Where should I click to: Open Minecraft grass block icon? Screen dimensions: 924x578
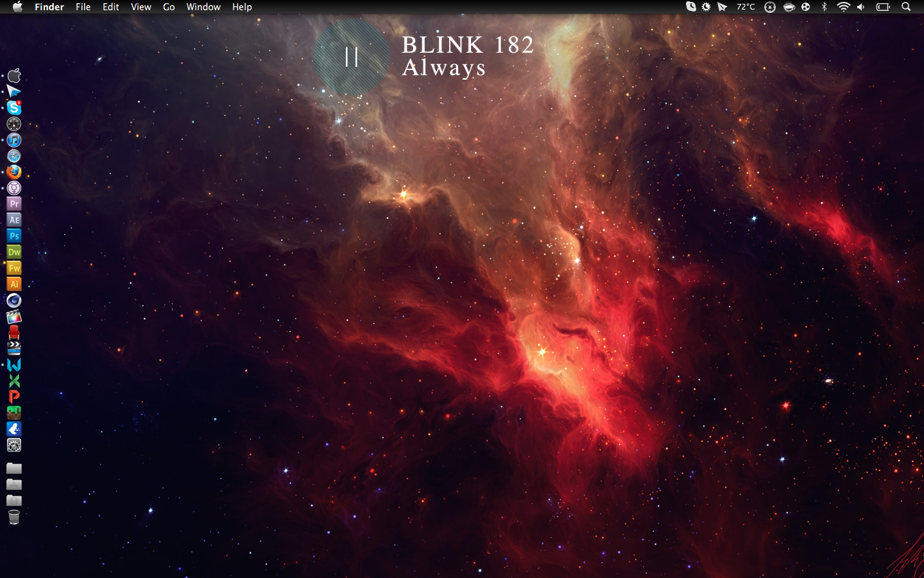14,413
